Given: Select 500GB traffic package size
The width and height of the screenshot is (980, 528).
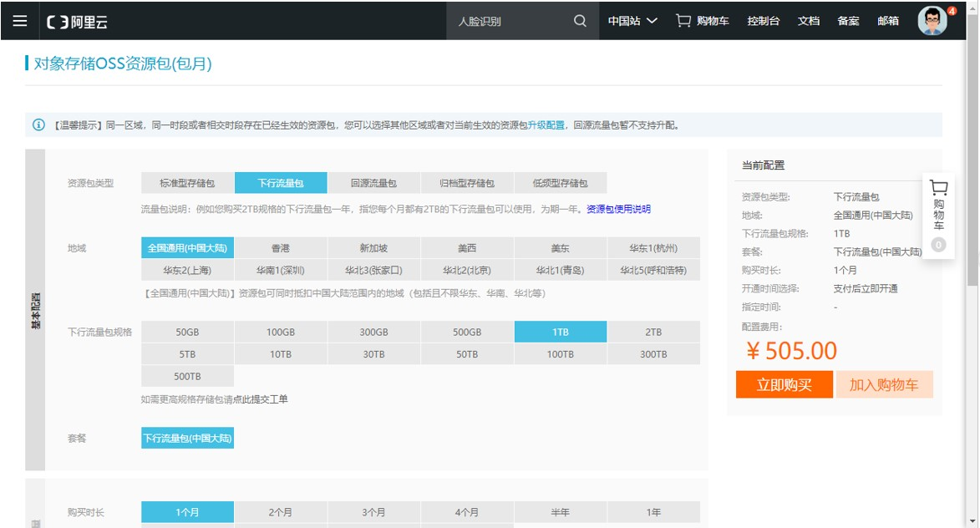Looking at the screenshot, I should [x=467, y=332].
